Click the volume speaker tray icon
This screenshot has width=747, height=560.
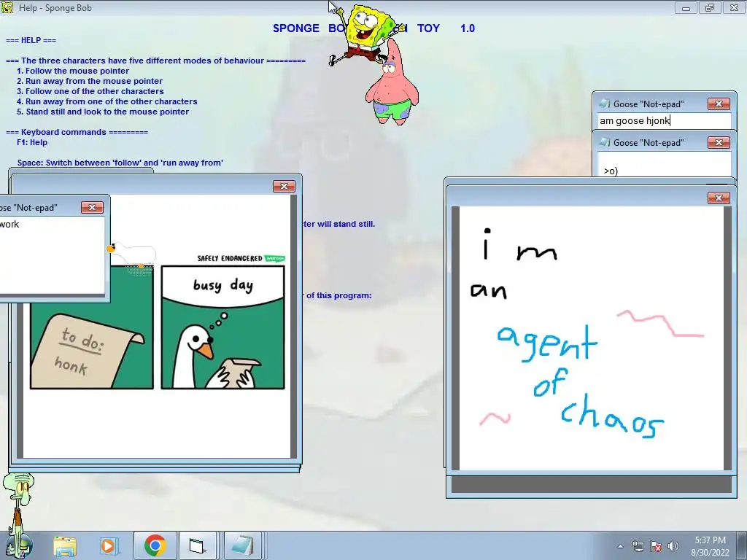point(673,547)
